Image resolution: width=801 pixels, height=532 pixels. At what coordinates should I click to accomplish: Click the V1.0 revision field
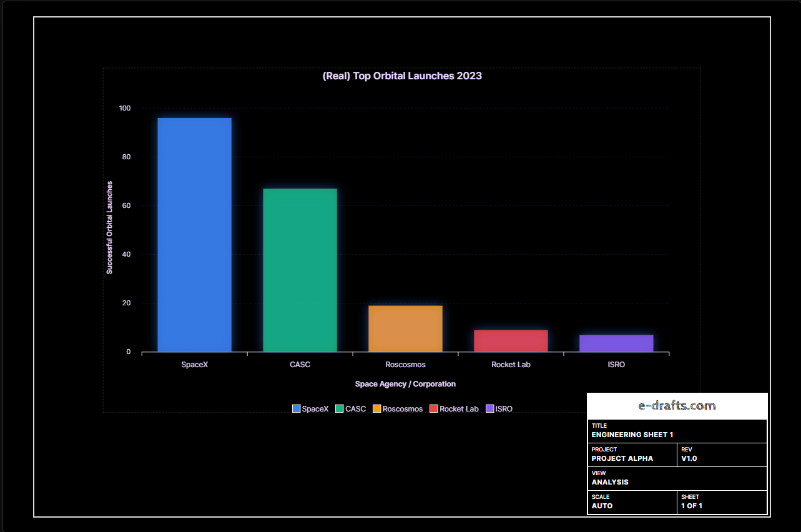pyautogui.click(x=722, y=455)
